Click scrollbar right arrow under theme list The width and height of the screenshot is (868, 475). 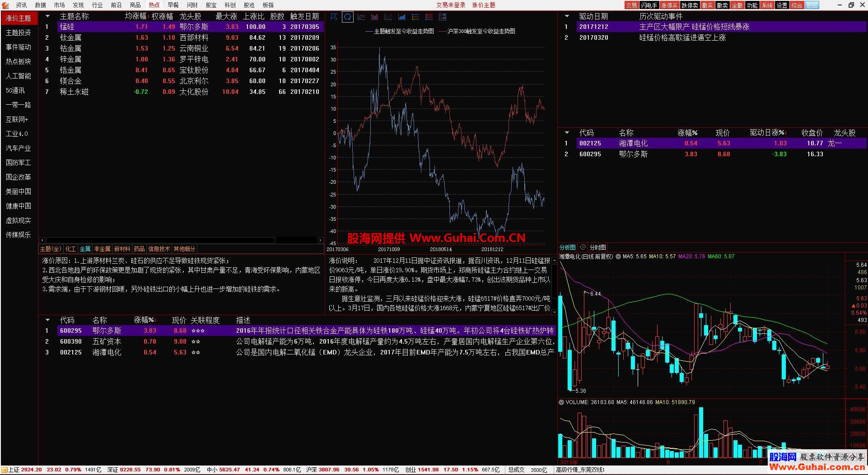point(320,240)
